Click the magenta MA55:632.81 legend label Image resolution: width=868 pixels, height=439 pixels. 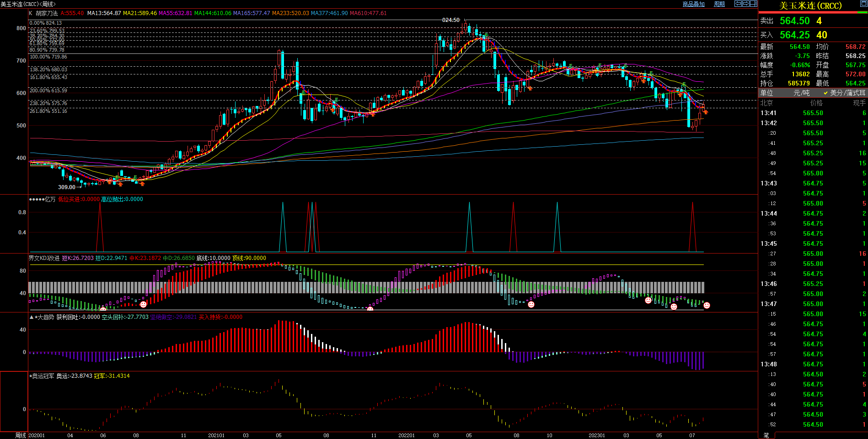175,13
